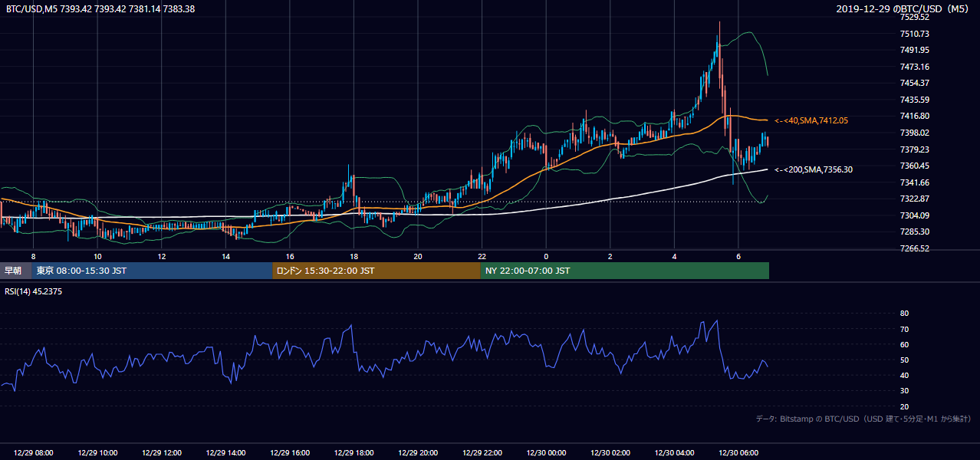Image resolution: width=980 pixels, height=460 pixels.
Task: Click the RSI 40 level label
Action: [x=904, y=375]
